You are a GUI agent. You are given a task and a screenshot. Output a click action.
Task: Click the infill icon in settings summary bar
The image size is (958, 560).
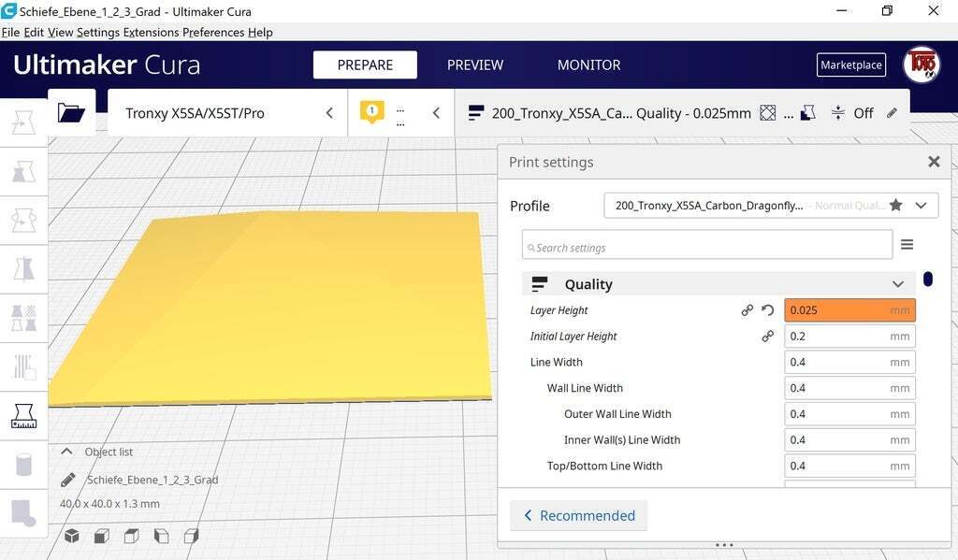point(767,113)
